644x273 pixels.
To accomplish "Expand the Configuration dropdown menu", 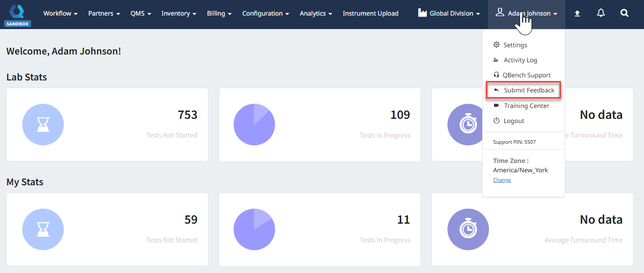I will 266,13.
